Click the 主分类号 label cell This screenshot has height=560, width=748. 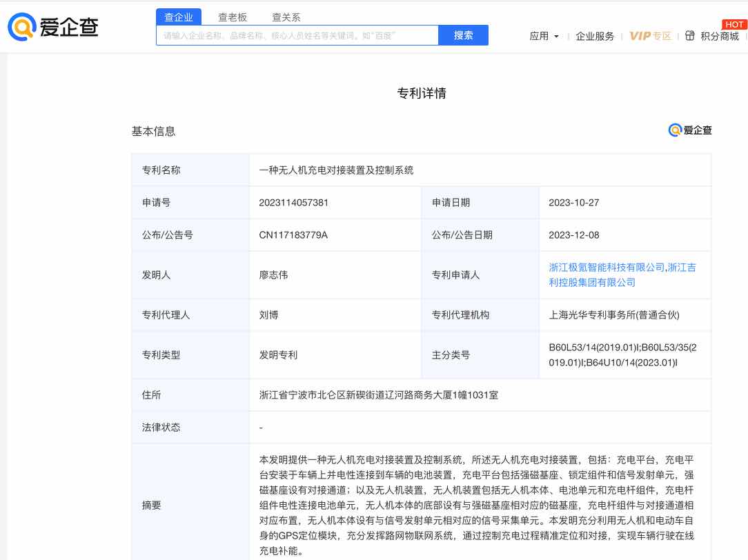(x=480, y=355)
